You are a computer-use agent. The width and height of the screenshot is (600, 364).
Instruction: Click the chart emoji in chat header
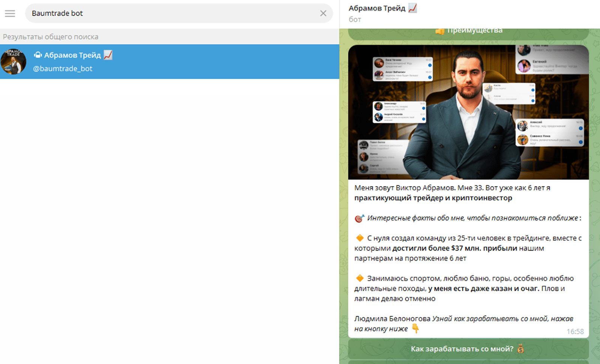[412, 8]
